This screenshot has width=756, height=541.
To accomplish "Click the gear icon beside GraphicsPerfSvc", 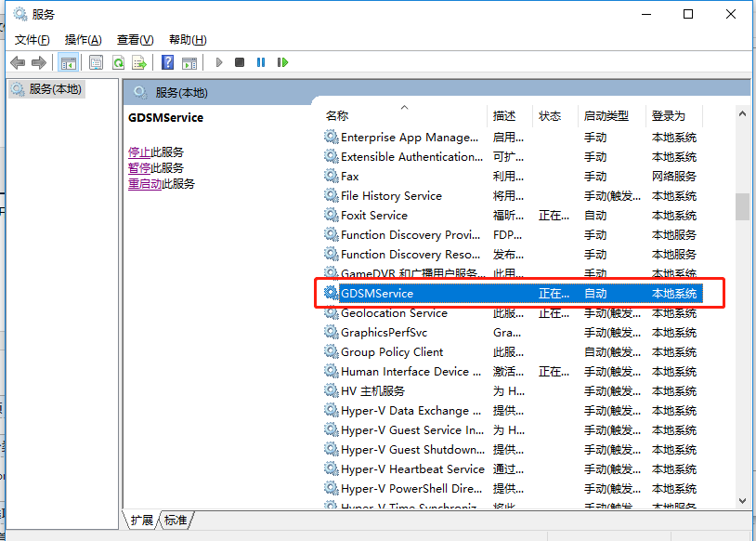I will coord(332,332).
